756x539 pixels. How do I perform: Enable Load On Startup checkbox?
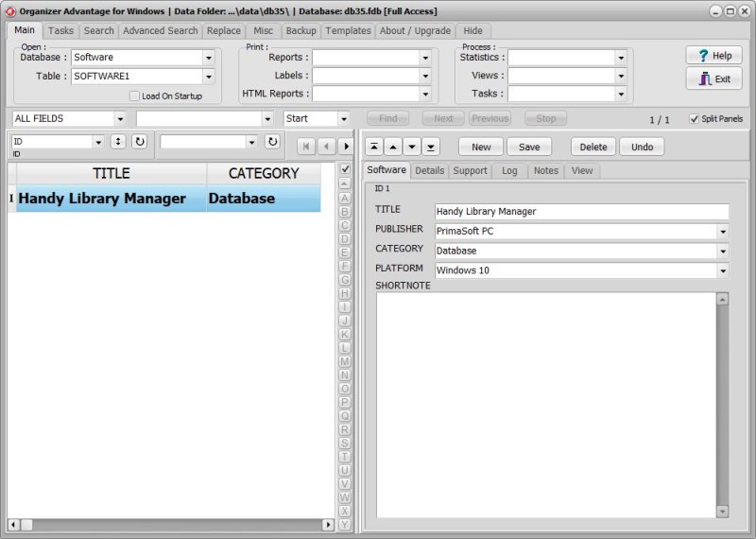pyautogui.click(x=134, y=96)
